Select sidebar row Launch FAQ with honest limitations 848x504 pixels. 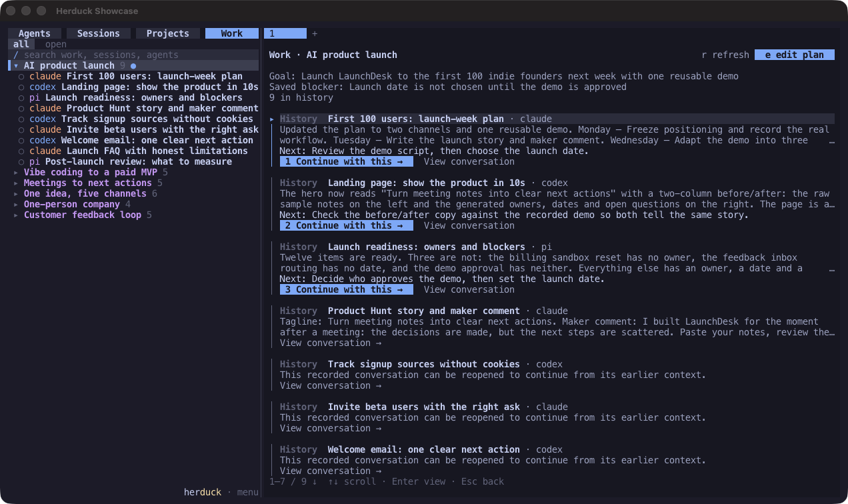(x=133, y=151)
